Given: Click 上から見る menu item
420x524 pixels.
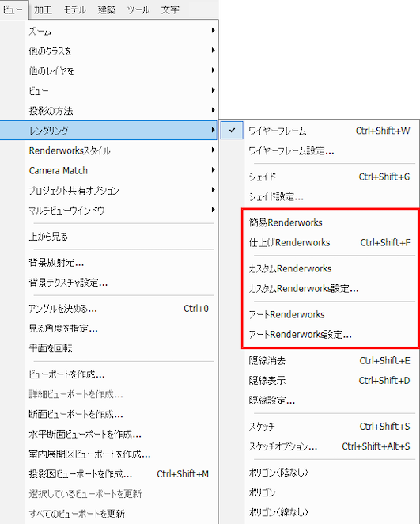Looking at the screenshot, I should pyautogui.click(x=122, y=236).
